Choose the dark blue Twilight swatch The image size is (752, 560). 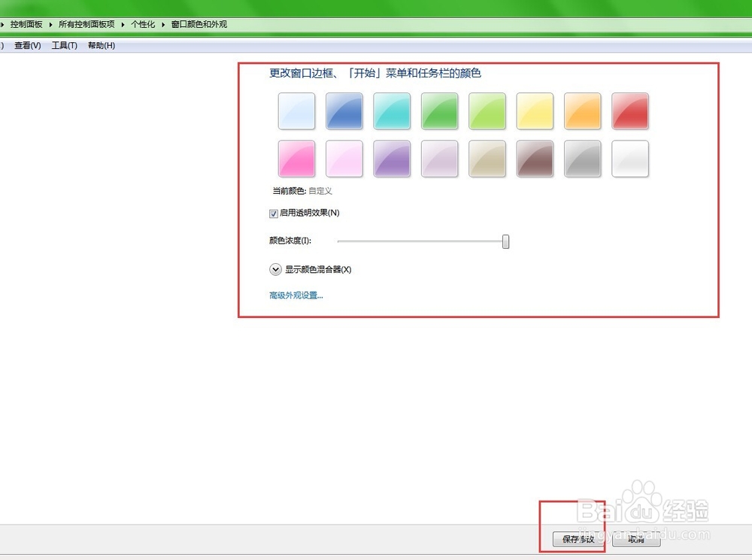[x=344, y=110]
